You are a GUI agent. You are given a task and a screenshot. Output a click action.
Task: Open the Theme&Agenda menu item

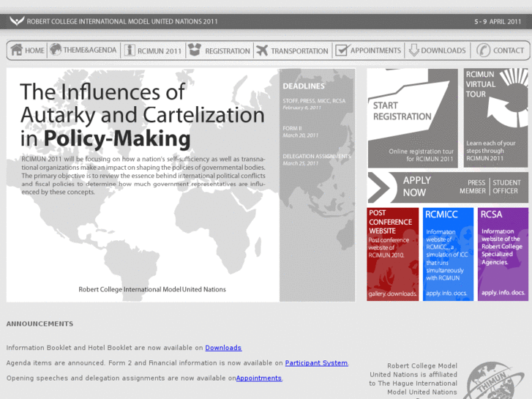[x=89, y=51]
